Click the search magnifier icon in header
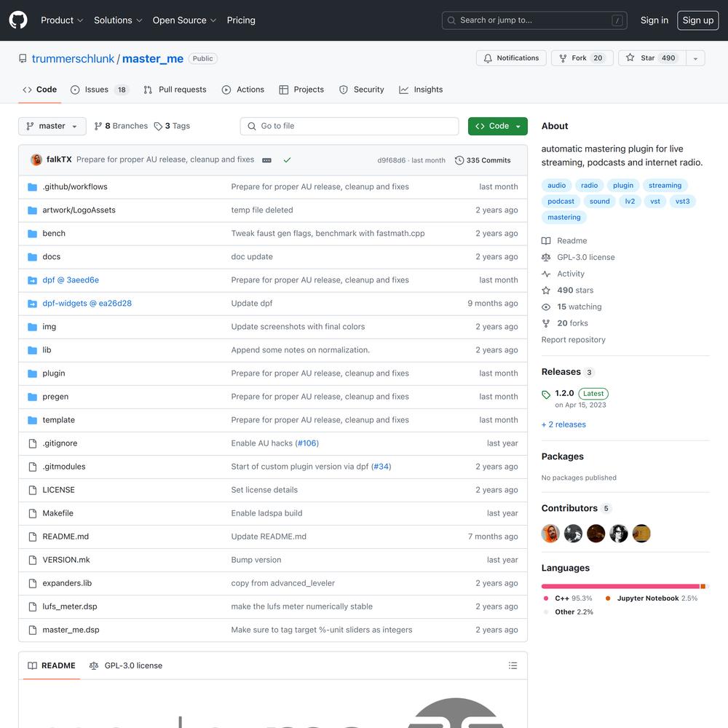 tap(451, 20)
